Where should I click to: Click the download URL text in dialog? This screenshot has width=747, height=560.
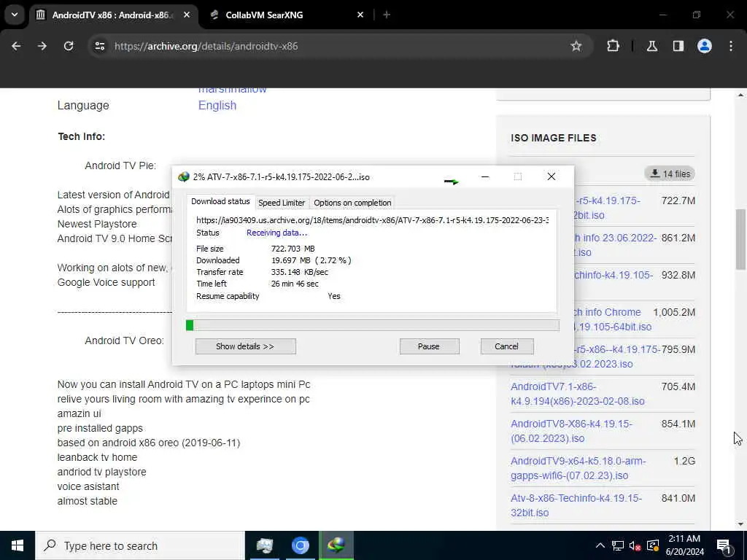coord(372,220)
